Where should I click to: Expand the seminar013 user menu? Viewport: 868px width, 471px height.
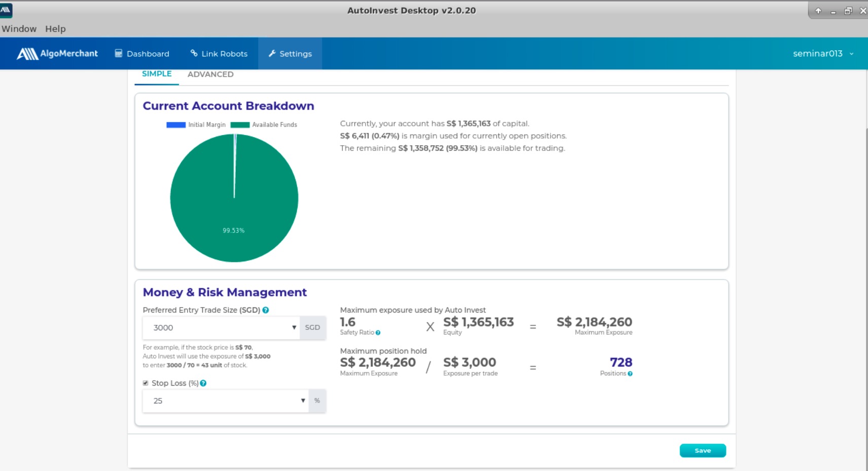tap(822, 53)
